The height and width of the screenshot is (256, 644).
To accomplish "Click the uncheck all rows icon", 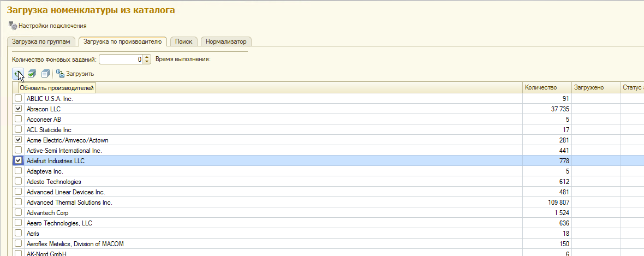I will point(45,74).
